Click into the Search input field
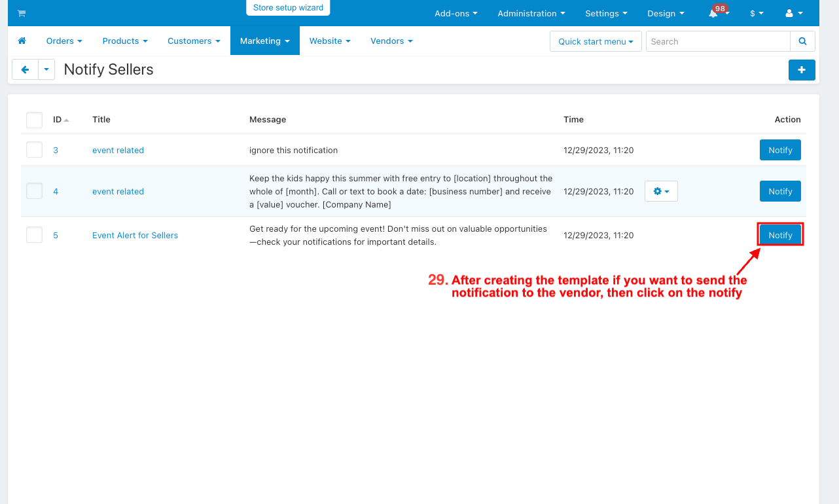Image resolution: width=839 pixels, height=504 pixels. [717, 41]
